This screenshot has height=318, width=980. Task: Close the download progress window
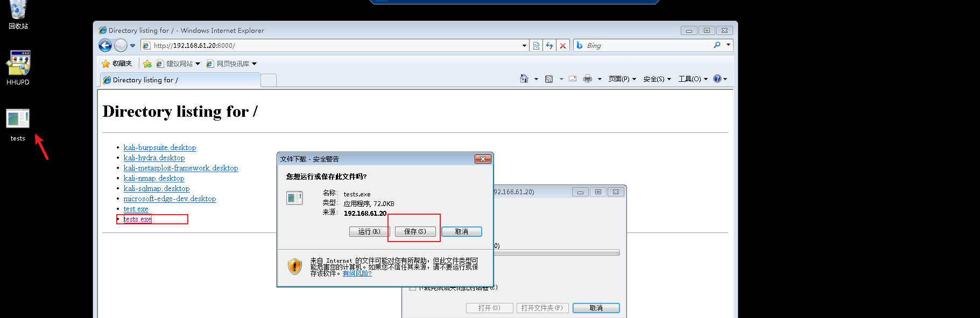[616, 192]
